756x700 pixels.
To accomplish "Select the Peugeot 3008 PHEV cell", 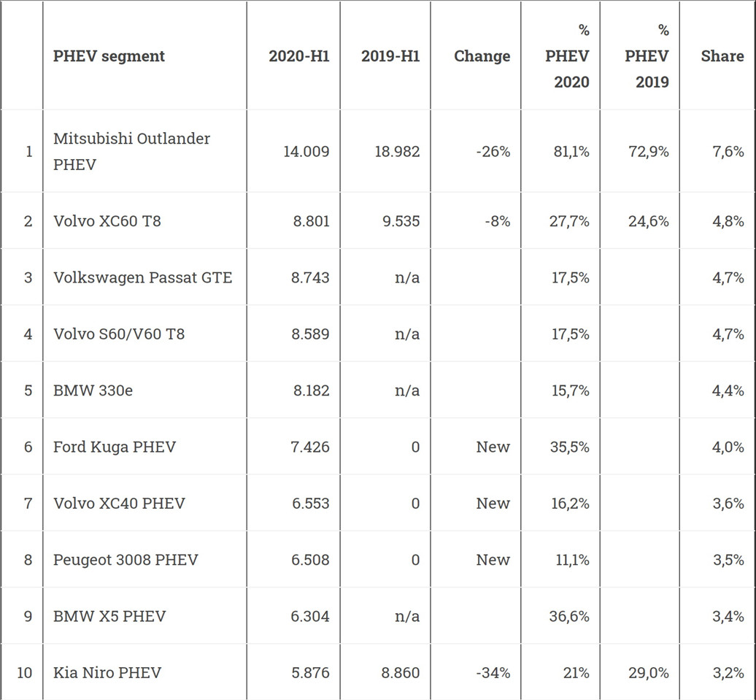I will point(126,560).
